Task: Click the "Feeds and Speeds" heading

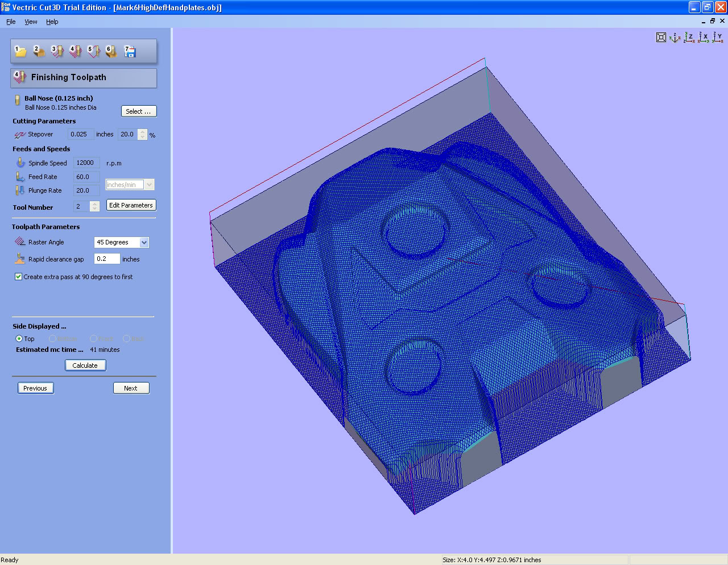Action: 42,149
